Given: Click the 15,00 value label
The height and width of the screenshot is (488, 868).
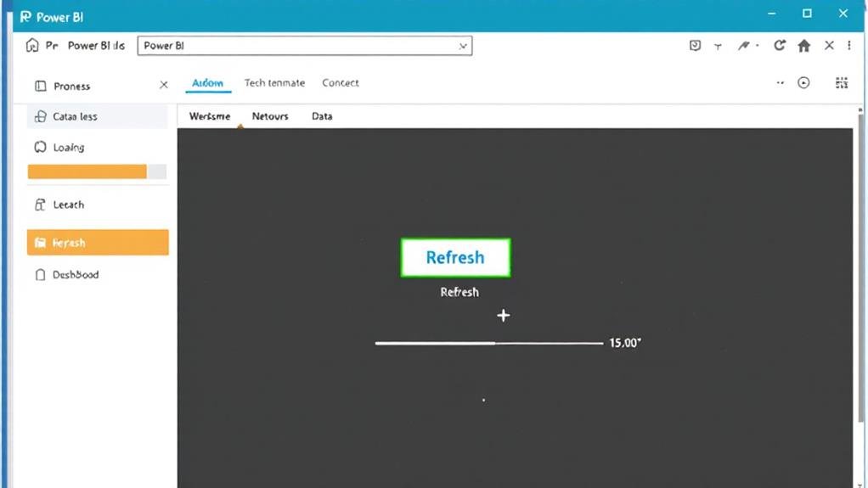Looking at the screenshot, I should (625, 343).
